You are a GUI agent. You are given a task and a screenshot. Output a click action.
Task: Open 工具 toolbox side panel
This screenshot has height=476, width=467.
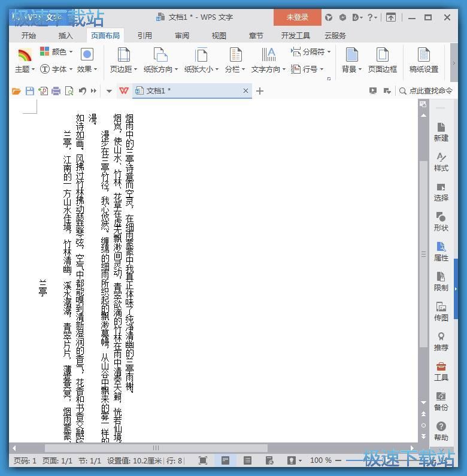(x=441, y=371)
